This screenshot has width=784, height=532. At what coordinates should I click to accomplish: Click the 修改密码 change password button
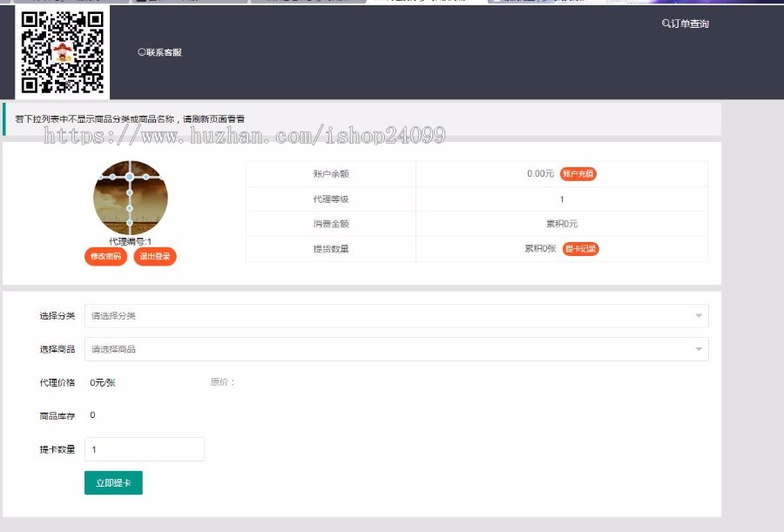point(105,256)
